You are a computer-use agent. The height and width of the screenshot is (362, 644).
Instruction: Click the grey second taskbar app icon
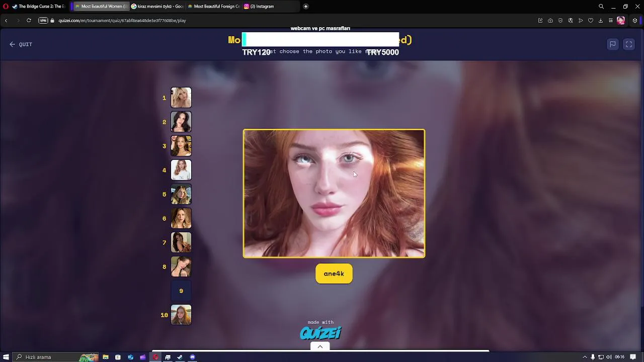(168, 357)
